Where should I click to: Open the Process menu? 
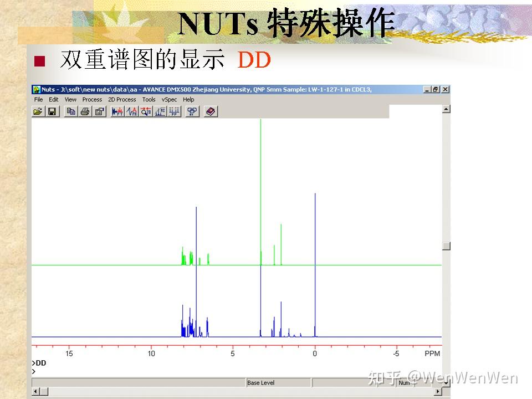[92, 99]
